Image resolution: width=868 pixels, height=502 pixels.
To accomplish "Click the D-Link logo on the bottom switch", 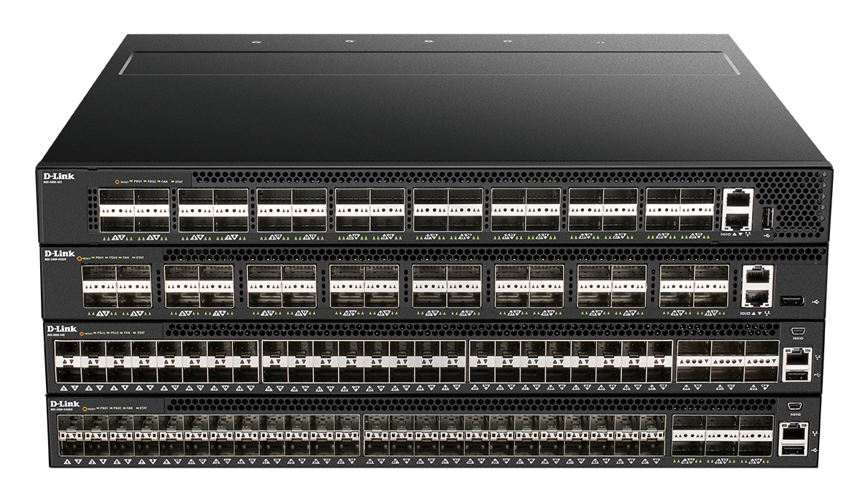I will (x=64, y=403).
